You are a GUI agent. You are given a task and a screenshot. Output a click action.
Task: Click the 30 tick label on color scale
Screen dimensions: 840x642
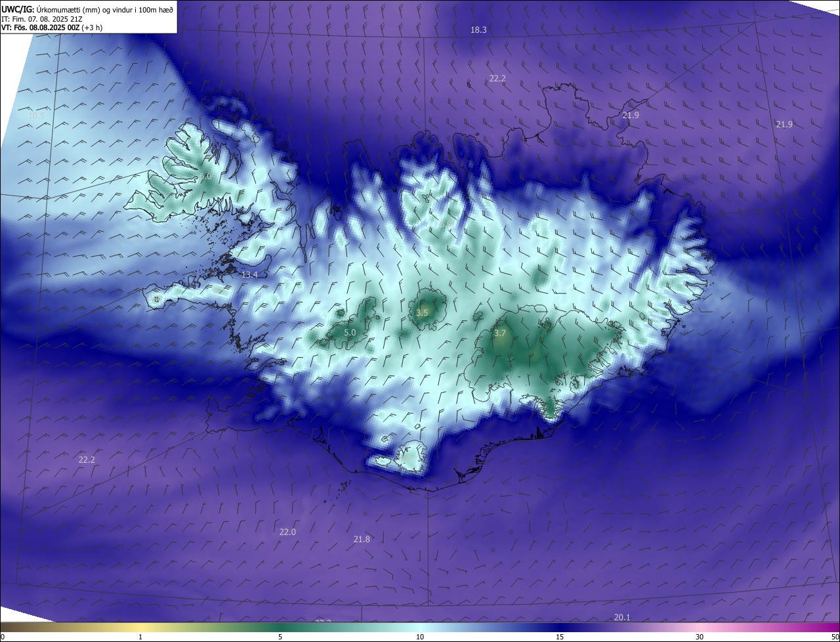tap(700, 637)
